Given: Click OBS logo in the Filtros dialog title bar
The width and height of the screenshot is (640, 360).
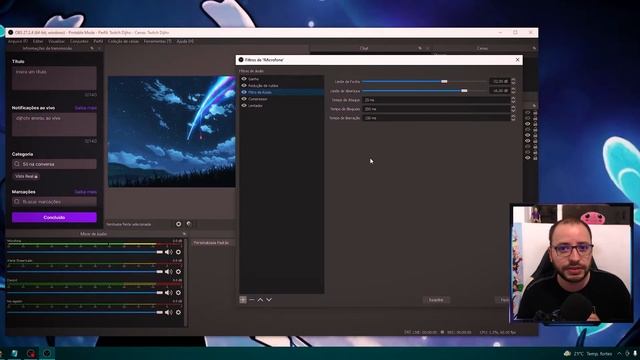Looking at the screenshot, I should click(241, 60).
